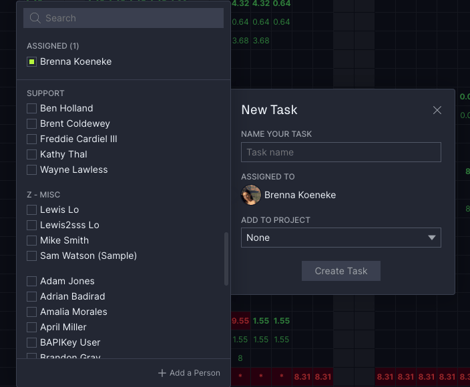Focus the Task name input field

(341, 152)
